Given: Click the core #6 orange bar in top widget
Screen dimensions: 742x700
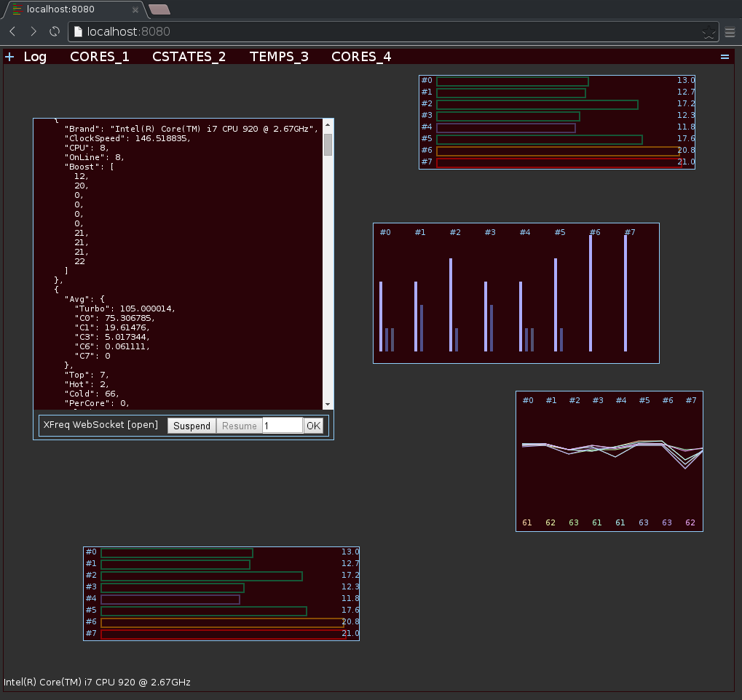Looking at the screenshot, I should [x=557, y=151].
